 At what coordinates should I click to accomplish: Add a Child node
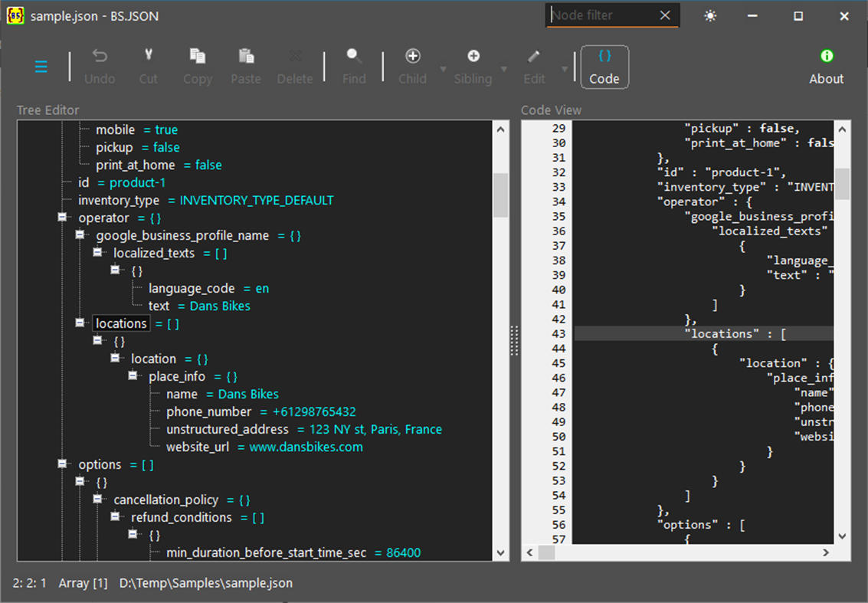click(412, 67)
